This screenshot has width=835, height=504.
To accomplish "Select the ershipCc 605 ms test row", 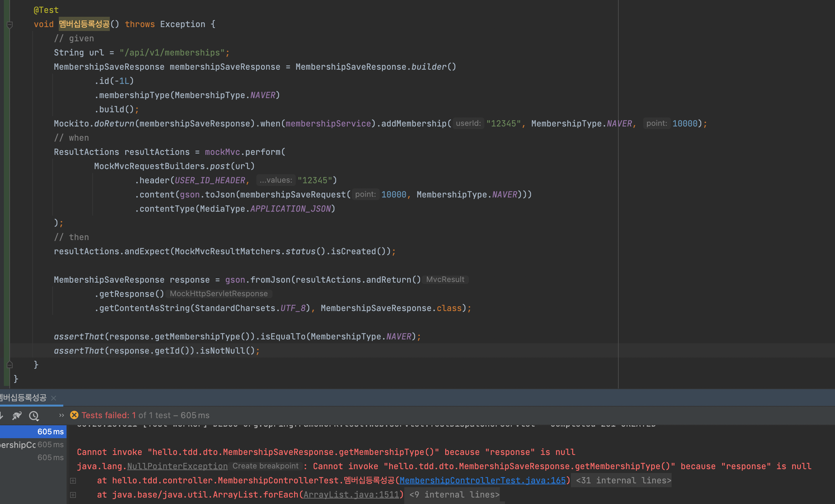I will [x=33, y=444].
